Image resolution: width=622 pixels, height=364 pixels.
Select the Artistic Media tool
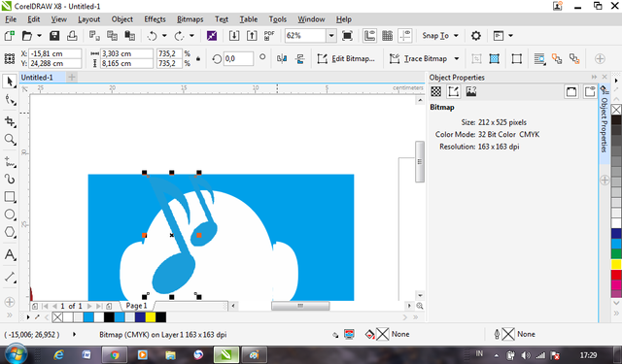[x=10, y=179]
